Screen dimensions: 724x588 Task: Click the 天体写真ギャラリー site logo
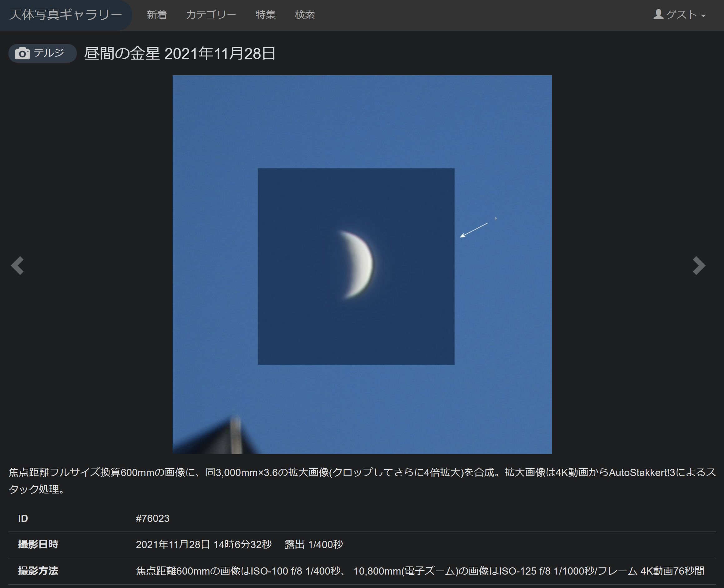(x=66, y=15)
